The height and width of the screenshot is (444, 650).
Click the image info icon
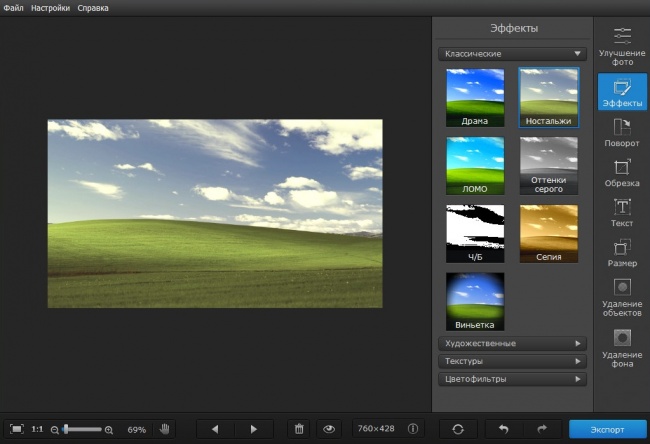413,429
